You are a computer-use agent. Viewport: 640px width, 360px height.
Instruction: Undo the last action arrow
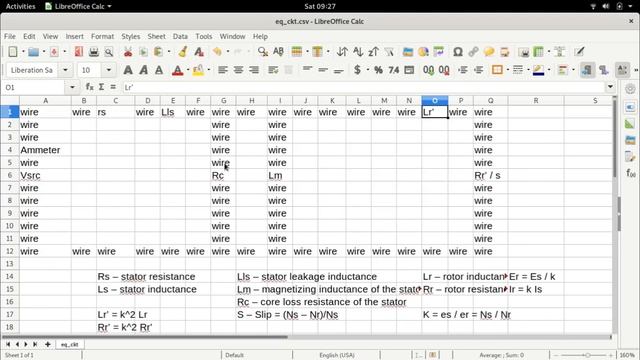click(217, 52)
